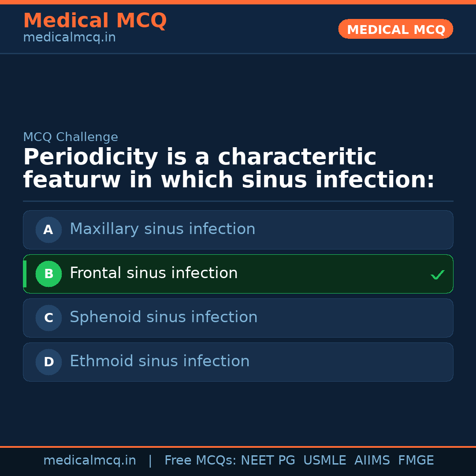The width and height of the screenshot is (476, 476).
Task: Click the green checkmark on Frontal option
Action: [437, 275]
